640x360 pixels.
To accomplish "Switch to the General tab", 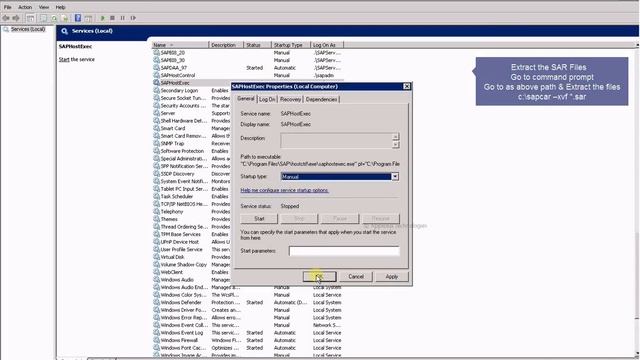I will pos(246,99).
